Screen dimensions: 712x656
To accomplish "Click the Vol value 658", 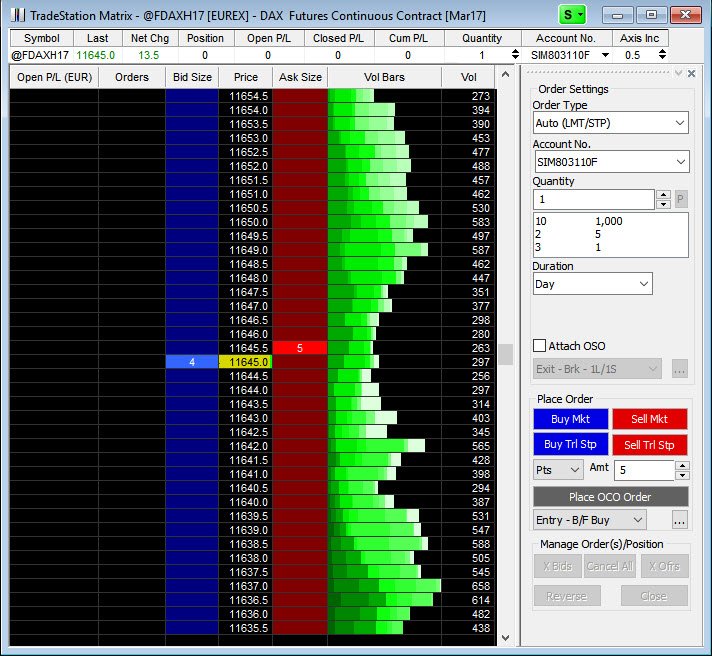I will coord(480,586).
